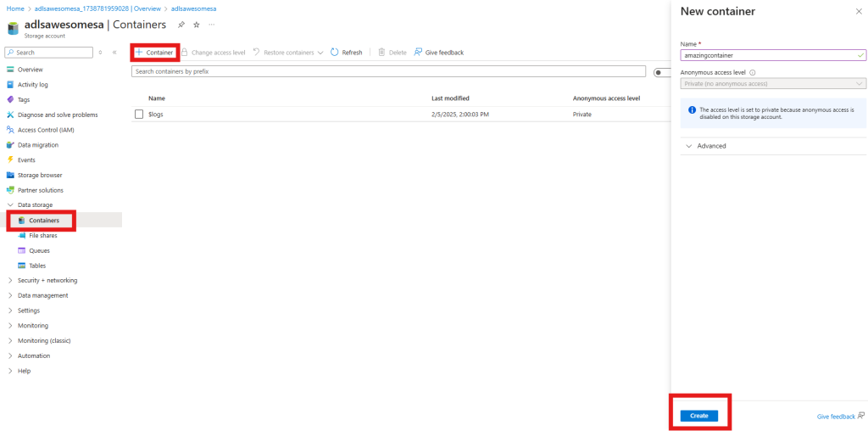Refresh the containers list
Viewport: 868px width, 431px height.
[x=347, y=53]
